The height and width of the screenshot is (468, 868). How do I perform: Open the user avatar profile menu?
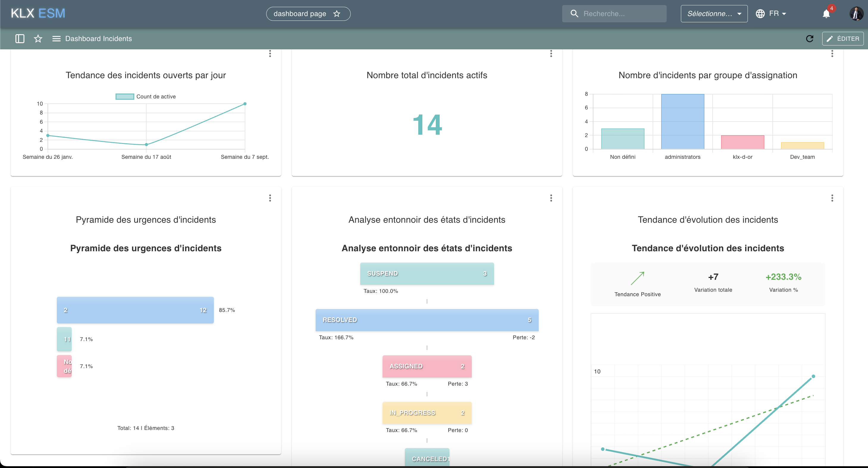point(856,14)
